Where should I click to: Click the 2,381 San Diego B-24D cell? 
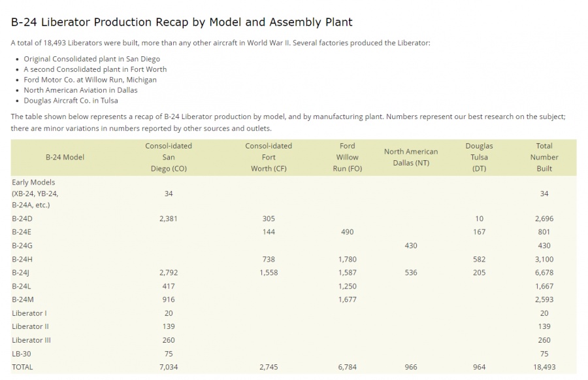(169, 218)
